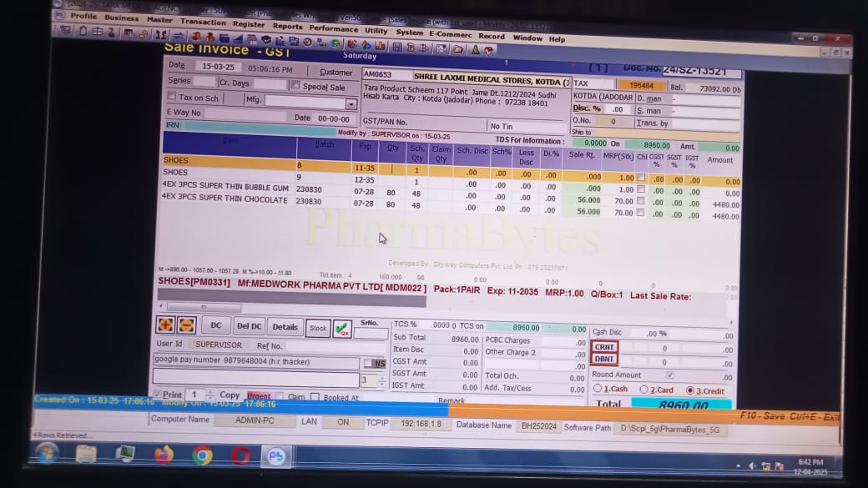The height and width of the screenshot is (488, 868).
Task: Expand the Mfg. dropdown list
Action: tap(351, 104)
